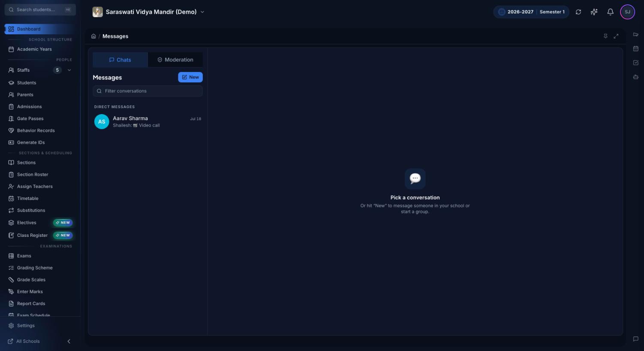Screen dimensions: 644x351
Task: Open the Timetable page
Action: (x=40, y=198)
